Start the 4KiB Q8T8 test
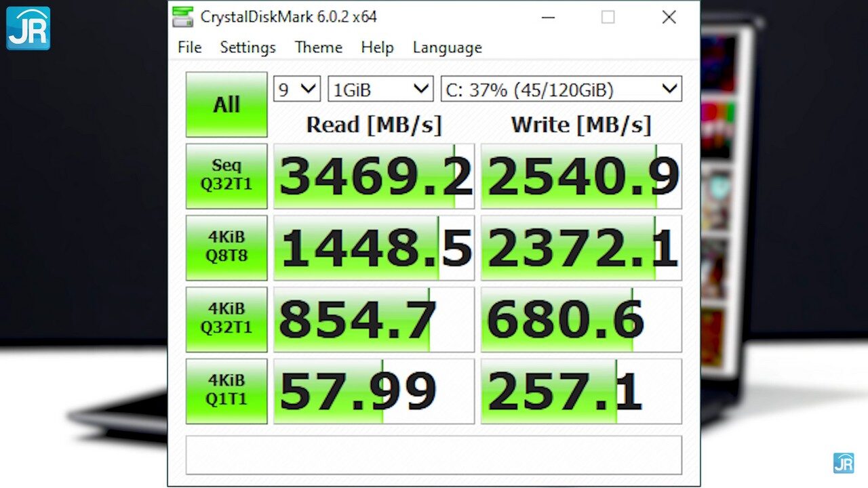 click(x=226, y=248)
